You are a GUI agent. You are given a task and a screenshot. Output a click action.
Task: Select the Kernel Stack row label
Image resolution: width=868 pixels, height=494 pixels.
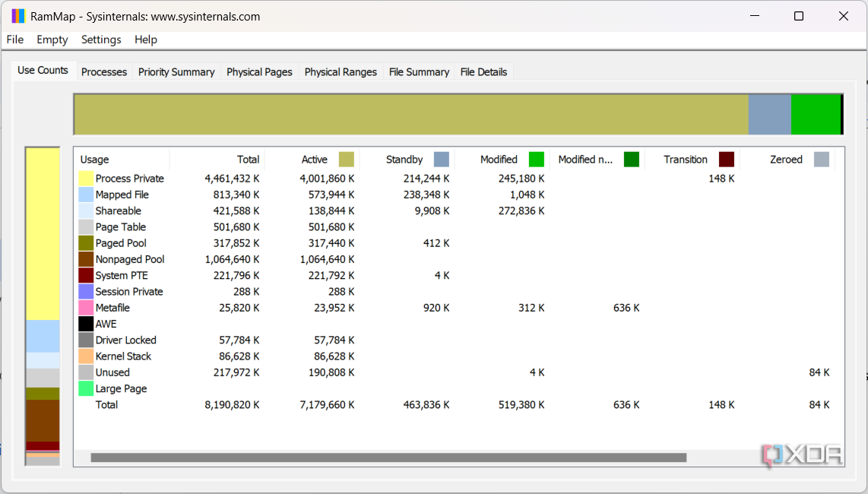[x=123, y=356]
